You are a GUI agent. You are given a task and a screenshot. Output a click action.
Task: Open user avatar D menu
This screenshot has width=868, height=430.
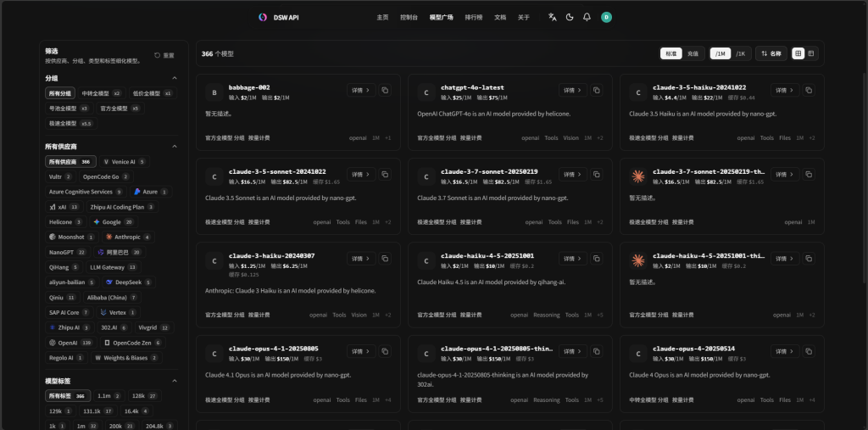(606, 17)
